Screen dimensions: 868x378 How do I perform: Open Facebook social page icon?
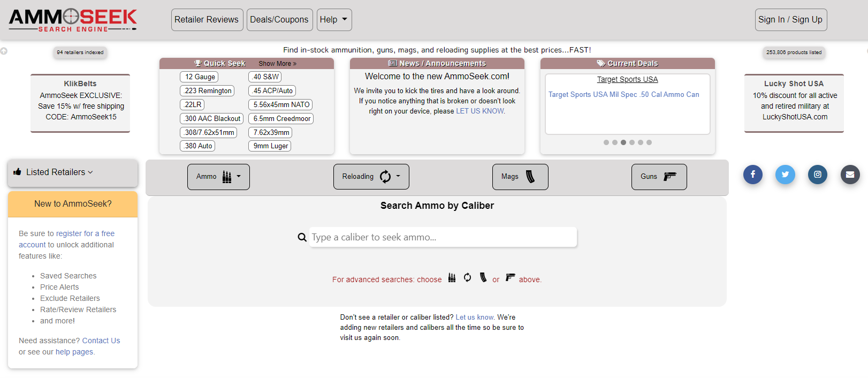(x=752, y=175)
